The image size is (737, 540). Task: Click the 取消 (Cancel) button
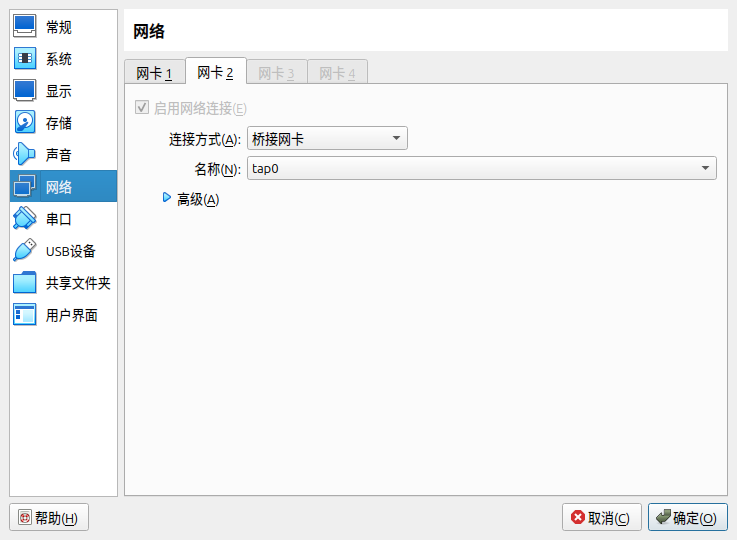[600, 518]
